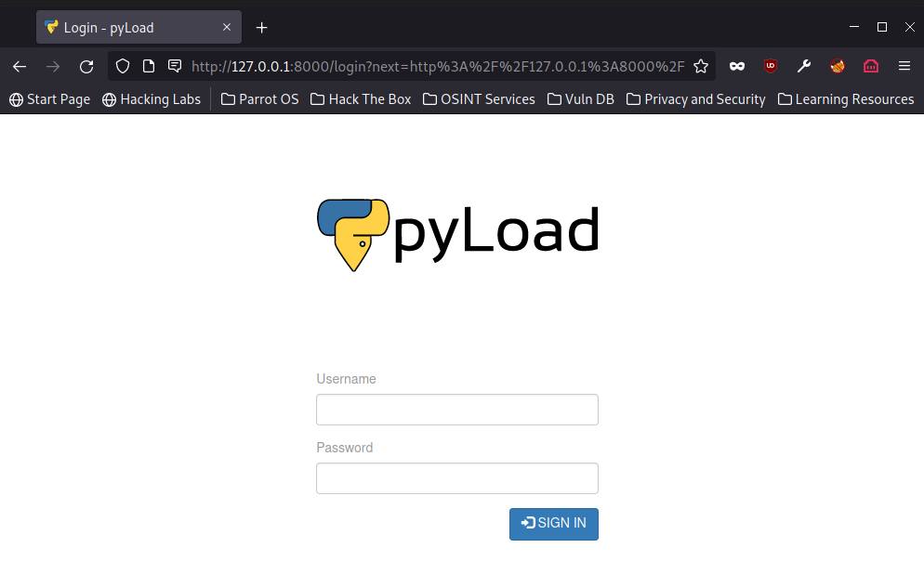Close the Login - pyLoad tab
Screen dimensions: 924x574
[x=227, y=27]
